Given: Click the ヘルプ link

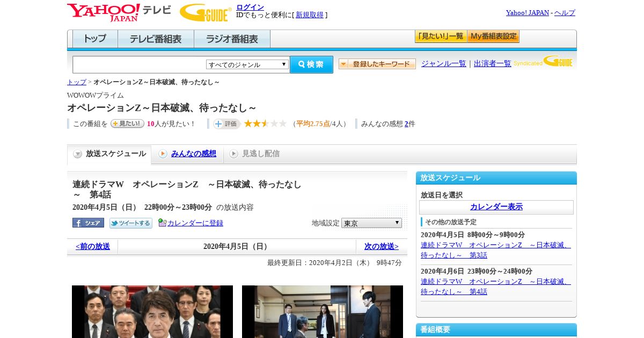Looking at the screenshot, I should (x=565, y=13).
